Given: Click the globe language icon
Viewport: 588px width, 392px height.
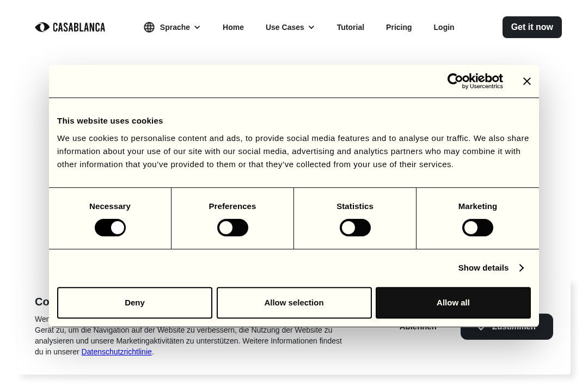Looking at the screenshot, I should point(149,27).
